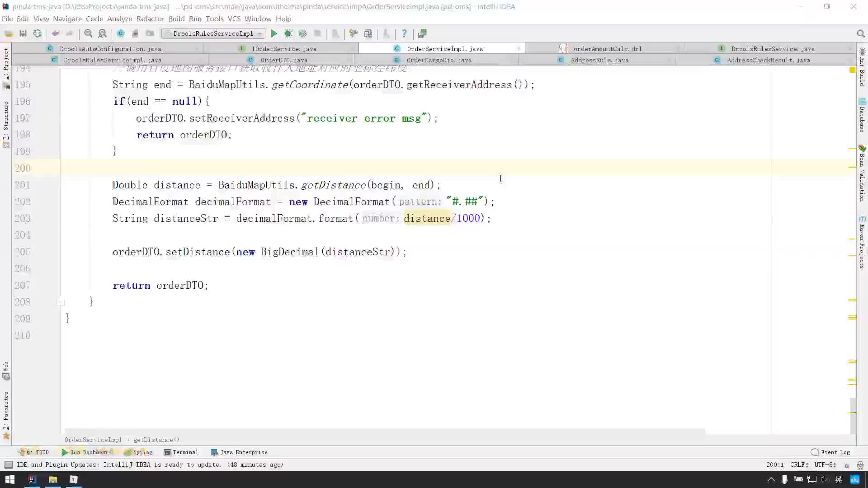868x488 pixels.
Task: Open the Refactor menu
Action: coord(150,19)
